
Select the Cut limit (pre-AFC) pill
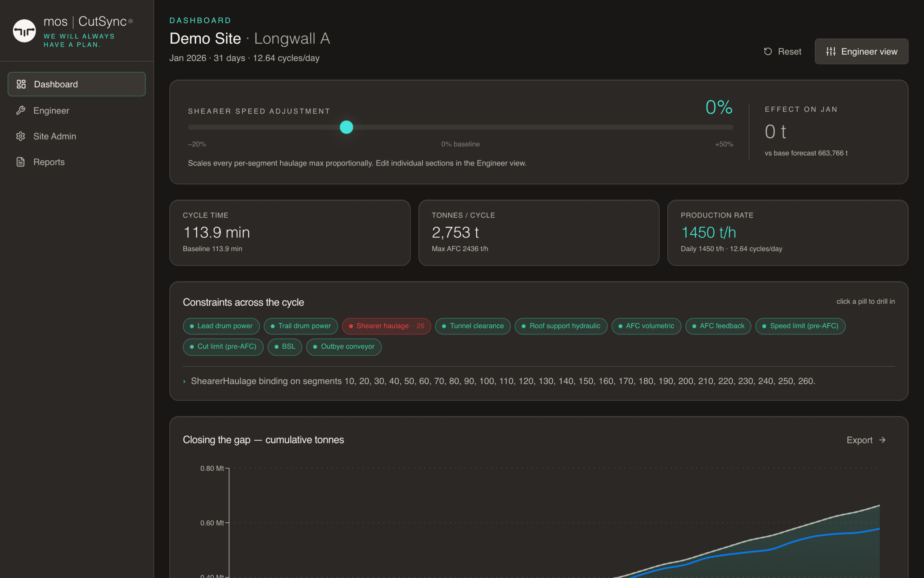point(223,347)
